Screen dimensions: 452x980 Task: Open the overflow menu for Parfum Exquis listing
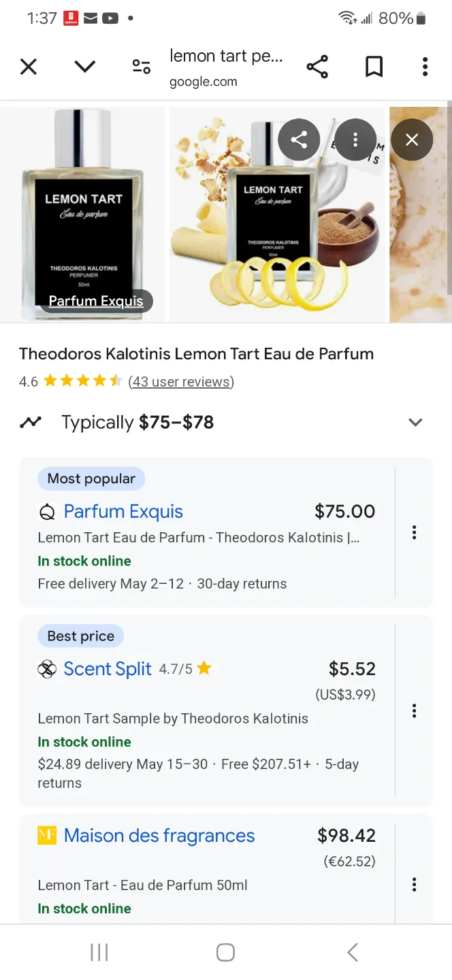tap(414, 532)
